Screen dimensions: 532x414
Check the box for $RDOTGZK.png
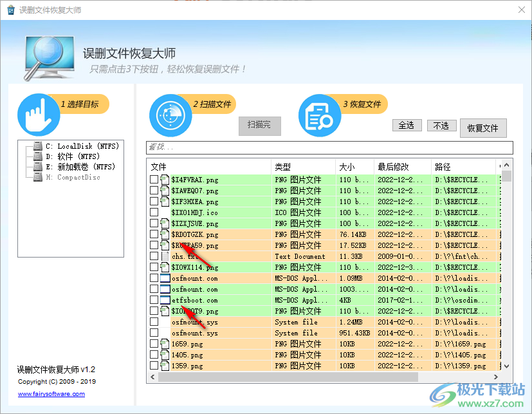pyautogui.click(x=154, y=234)
